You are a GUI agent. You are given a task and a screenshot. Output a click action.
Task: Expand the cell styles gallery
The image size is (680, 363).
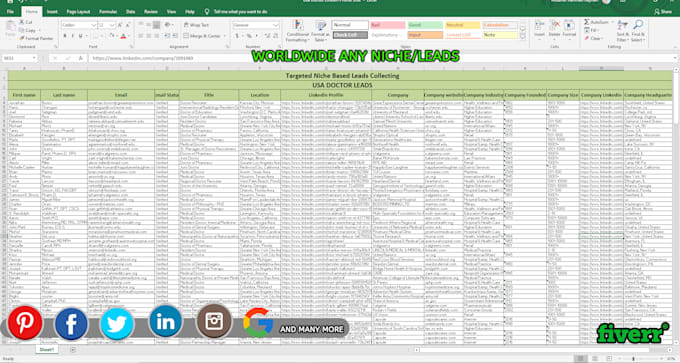point(522,36)
